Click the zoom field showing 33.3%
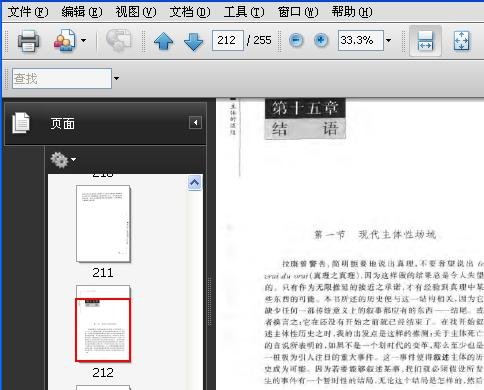 tap(361, 40)
